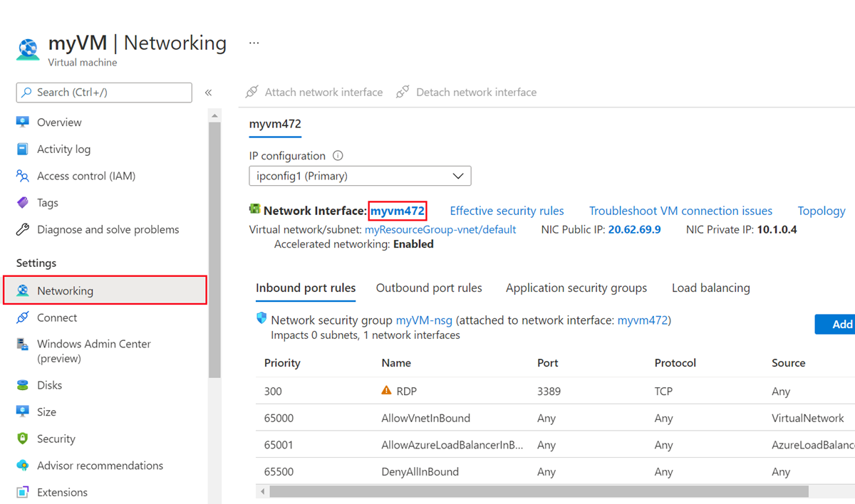Click the Access control (IAM) people icon
The height and width of the screenshot is (504, 855).
pos(23,176)
